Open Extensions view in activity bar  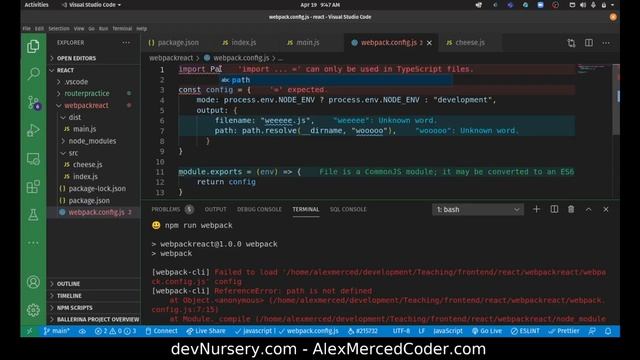[33, 187]
